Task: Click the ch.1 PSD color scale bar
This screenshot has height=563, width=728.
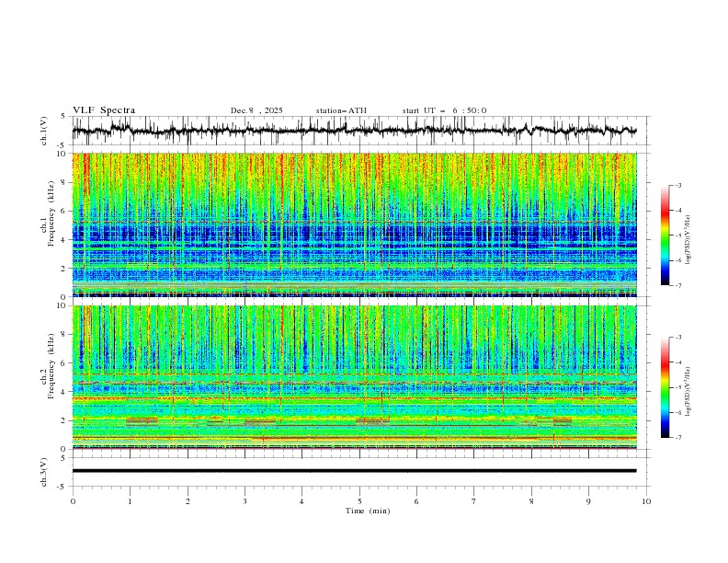Action: coord(665,236)
